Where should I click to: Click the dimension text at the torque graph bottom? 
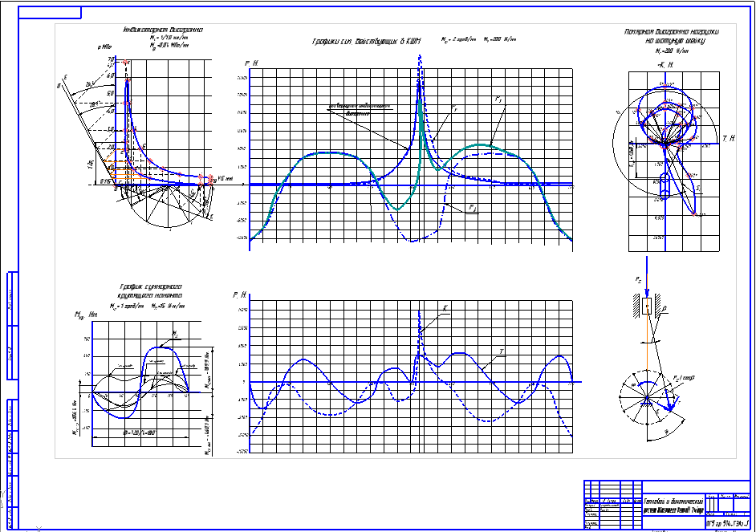pyautogui.click(x=140, y=433)
